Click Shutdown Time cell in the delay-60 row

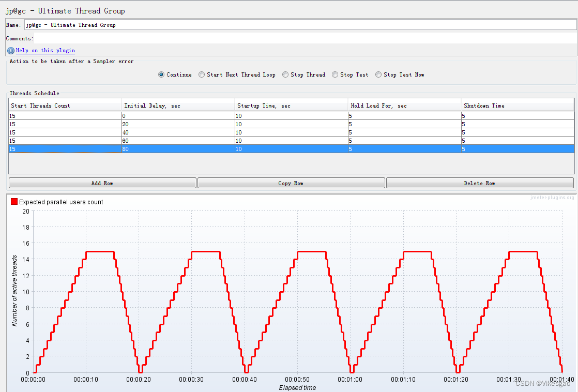coord(518,141)
